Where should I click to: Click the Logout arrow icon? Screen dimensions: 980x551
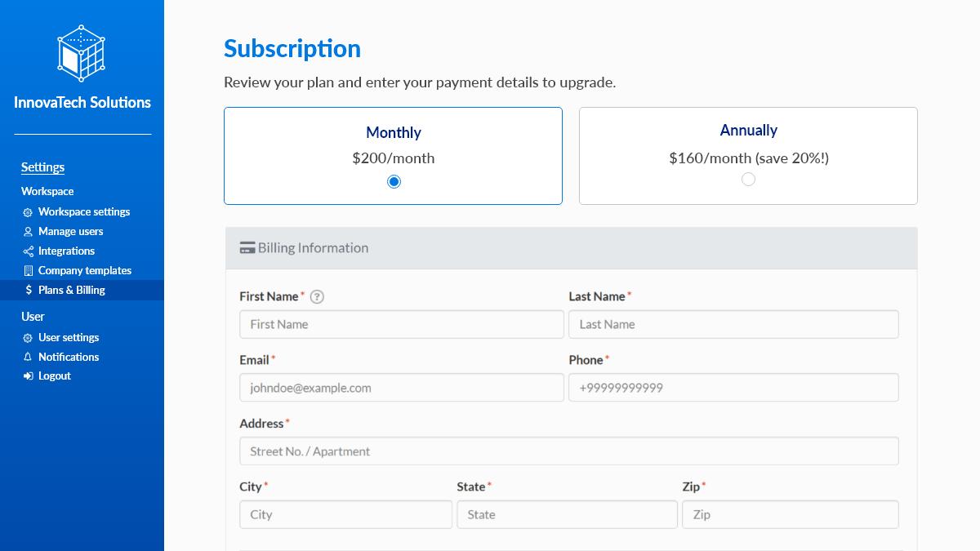[x=28, y=376]
